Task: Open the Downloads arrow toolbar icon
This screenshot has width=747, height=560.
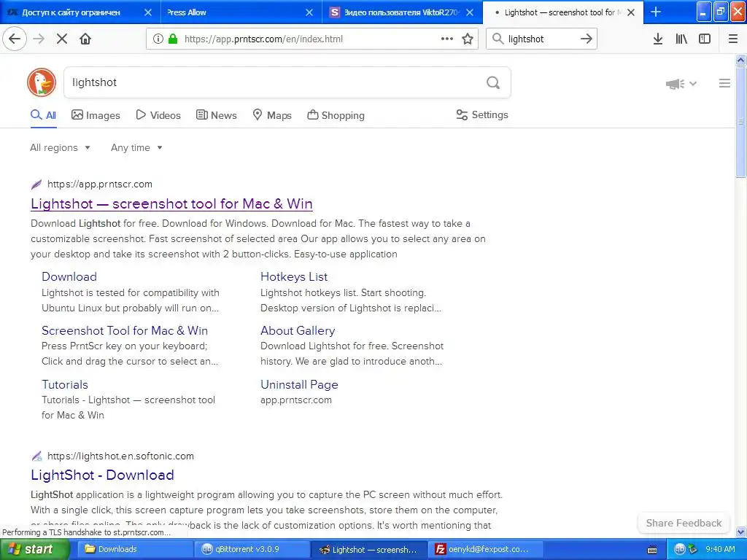Action: (658, 39)
